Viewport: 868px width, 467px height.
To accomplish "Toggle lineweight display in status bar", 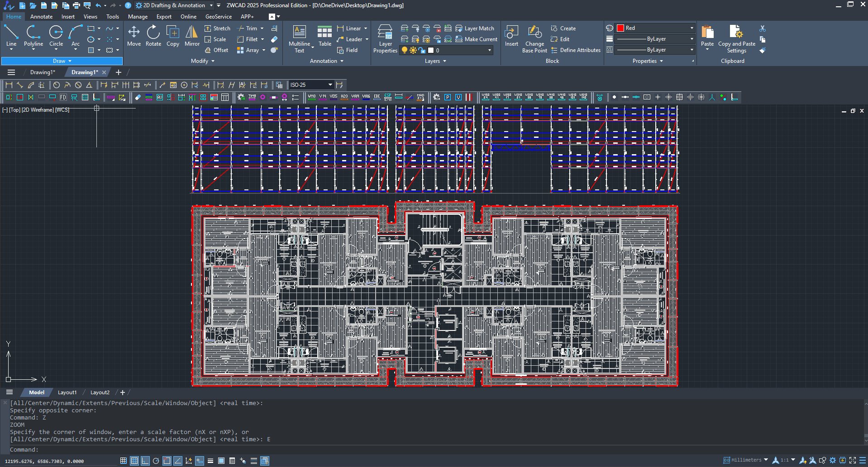I will (210, 461).
